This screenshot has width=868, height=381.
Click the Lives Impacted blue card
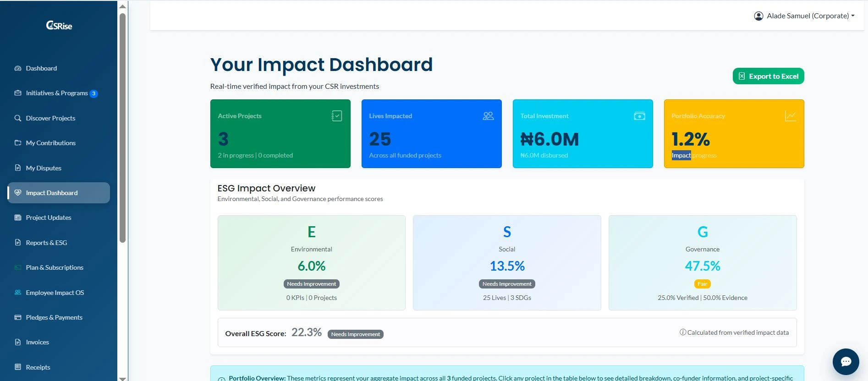click(x=432, y=134)
